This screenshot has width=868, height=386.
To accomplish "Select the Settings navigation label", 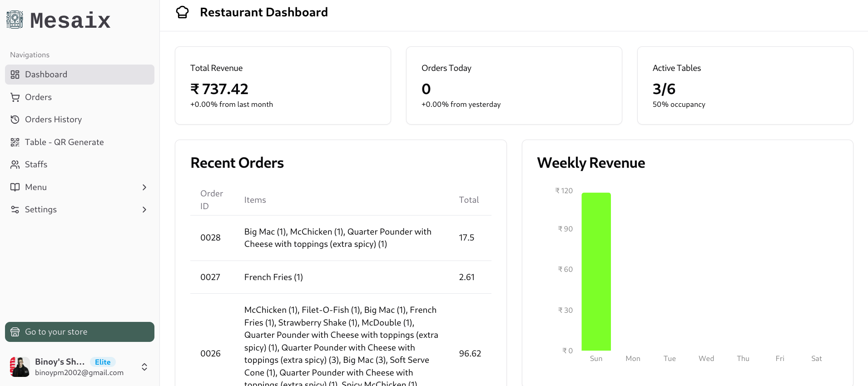I will (x=41, y=210).
